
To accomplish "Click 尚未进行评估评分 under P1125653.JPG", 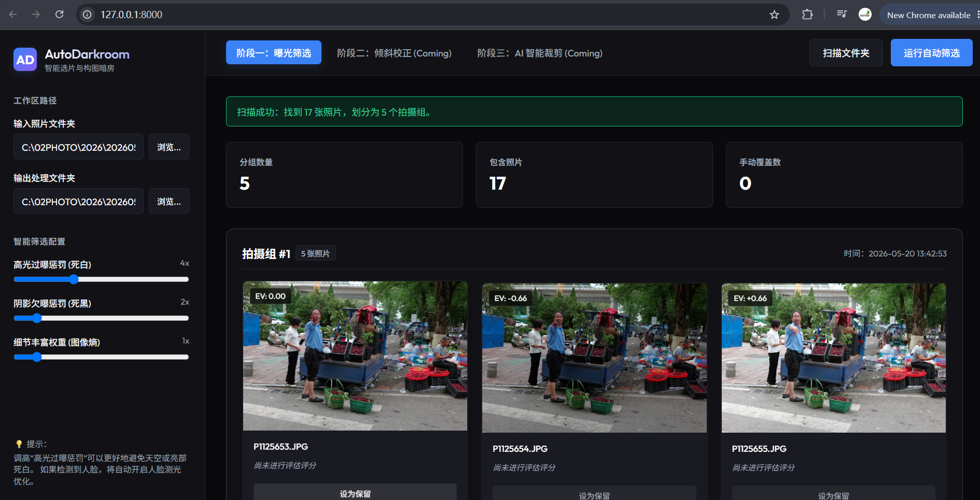I will point(285,465).
